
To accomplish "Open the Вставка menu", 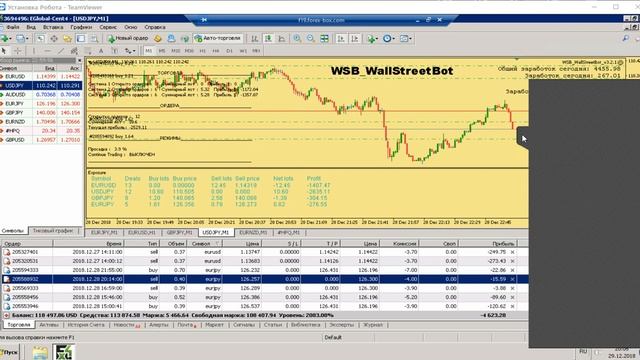I will pos(53,27).
